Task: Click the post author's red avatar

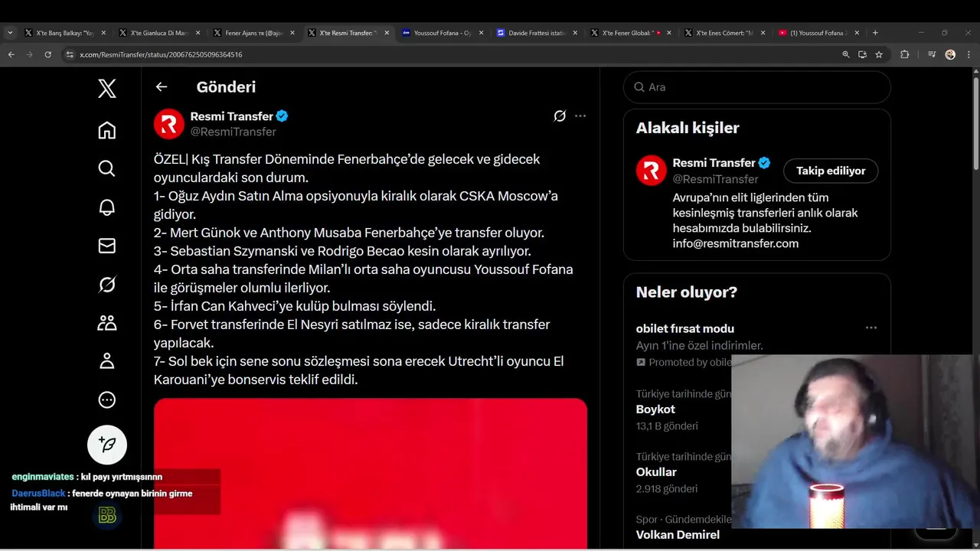Action: (x=169, y=124)
